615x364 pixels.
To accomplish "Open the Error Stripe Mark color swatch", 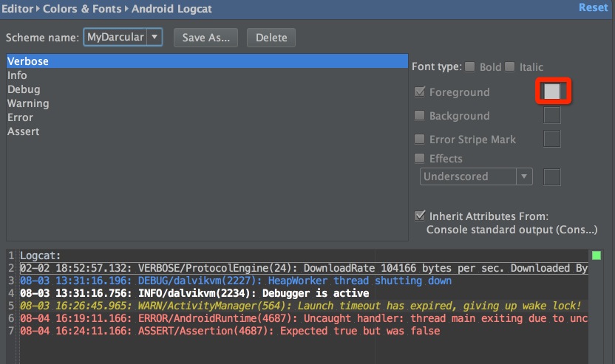I will [x=552, y=139].
